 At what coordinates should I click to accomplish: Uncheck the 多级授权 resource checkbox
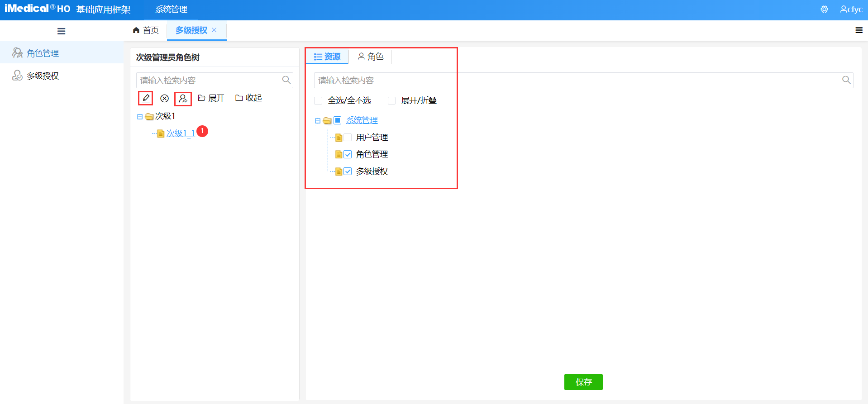[x=348, y=171]
